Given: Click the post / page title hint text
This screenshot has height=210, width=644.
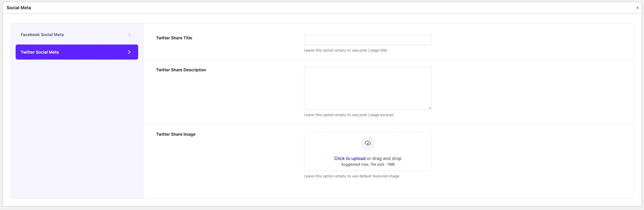Looking at the screenshot, I should pyautogui.click(x=345, y=50).
